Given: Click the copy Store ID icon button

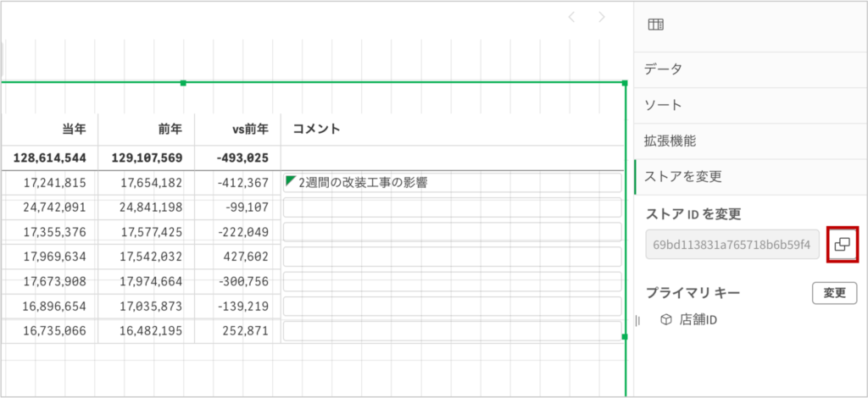Looking at the screenshot, I should [x=842, y=244].
